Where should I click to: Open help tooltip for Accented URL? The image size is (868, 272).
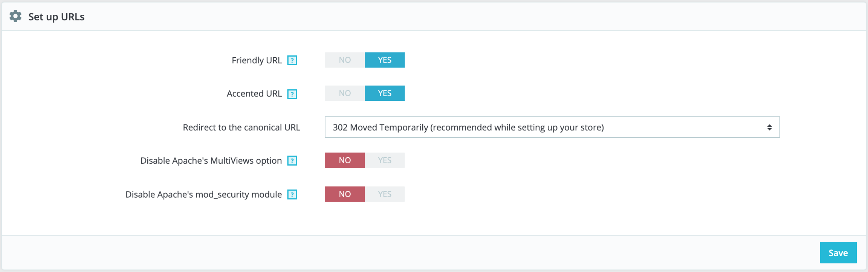(292, 94)
